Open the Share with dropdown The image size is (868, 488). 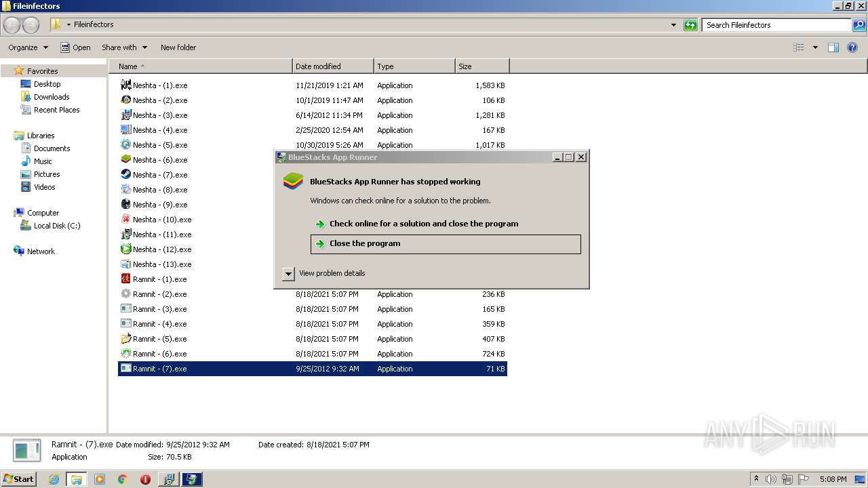coord(124,47)
